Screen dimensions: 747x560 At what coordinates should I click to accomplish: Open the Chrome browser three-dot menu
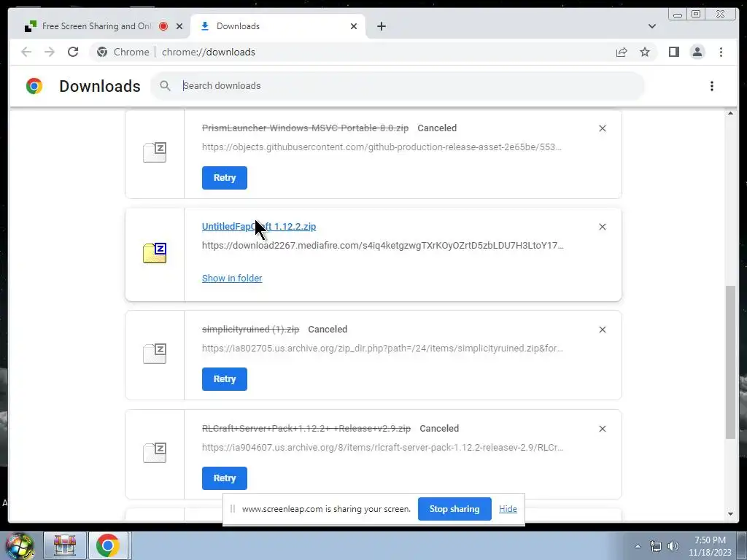(x=721, y=52)
